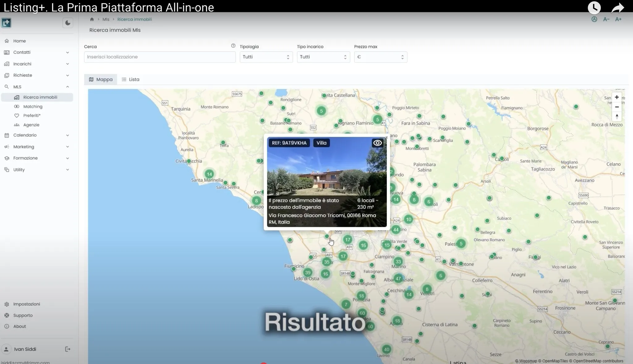Image resolution: width=633 pixels, height=364 pixels.
Task: Open the Tipo incarico dropdown
Action: [323, 57]
